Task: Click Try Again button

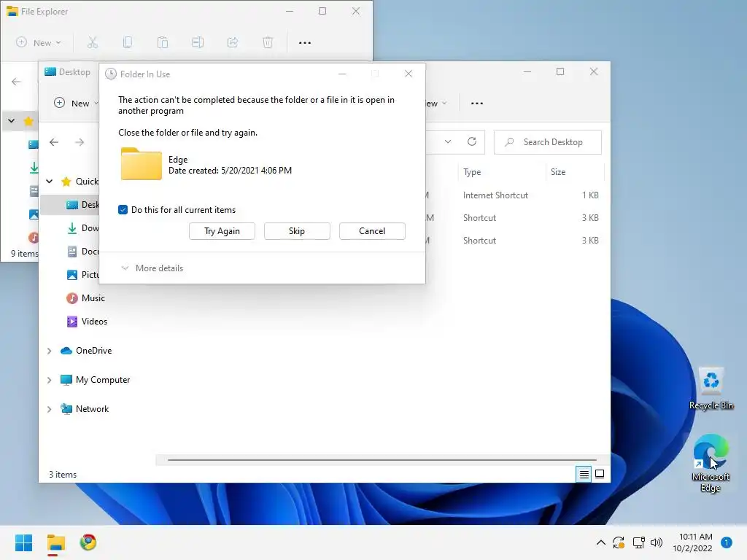Action: tap(222, 231)
